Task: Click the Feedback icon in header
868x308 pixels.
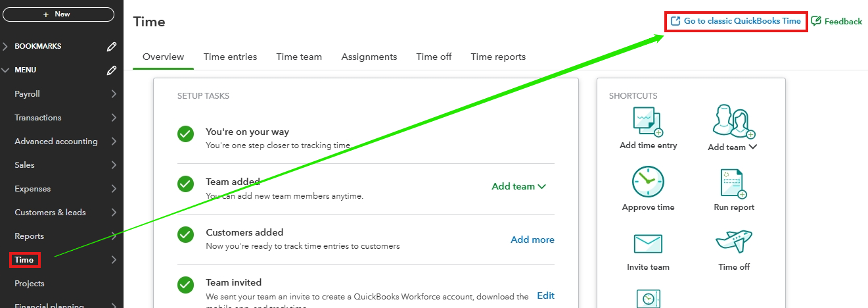Action: pyautogui.click(x=816, y=21)
